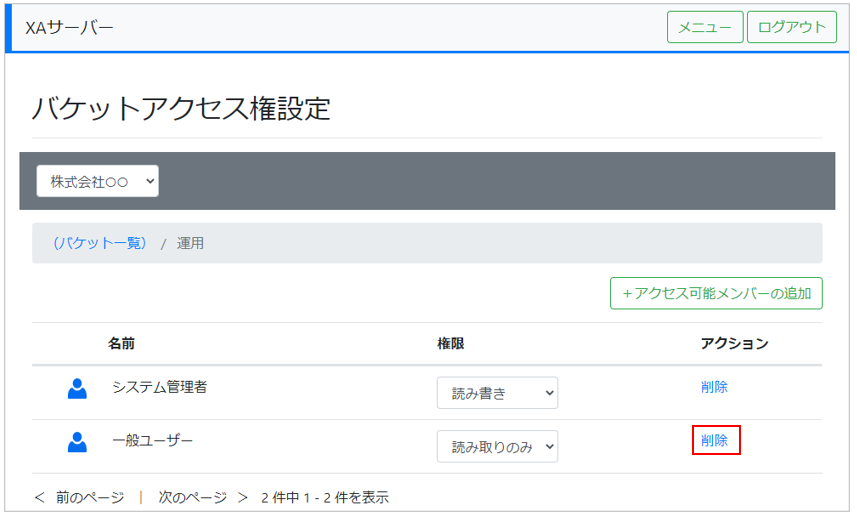Viewport: 857px width, 516px height.
Task: Select the システム管理者 name text
Action: (159, 387)
